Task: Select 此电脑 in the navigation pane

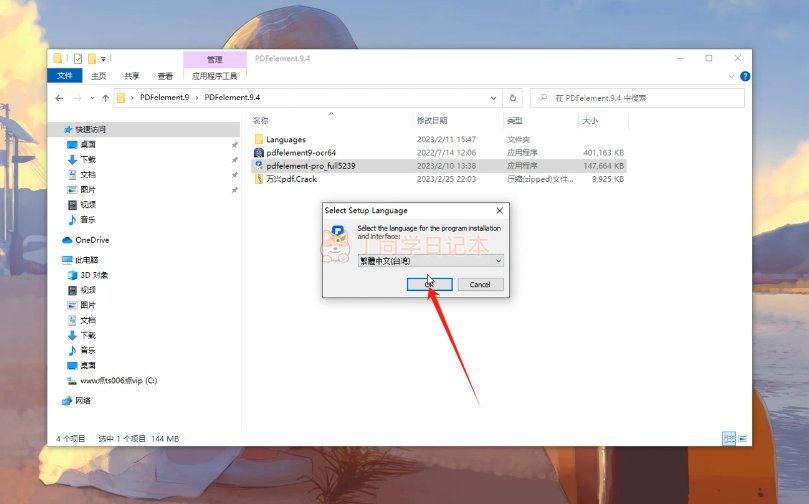Action: coord(86,260)
